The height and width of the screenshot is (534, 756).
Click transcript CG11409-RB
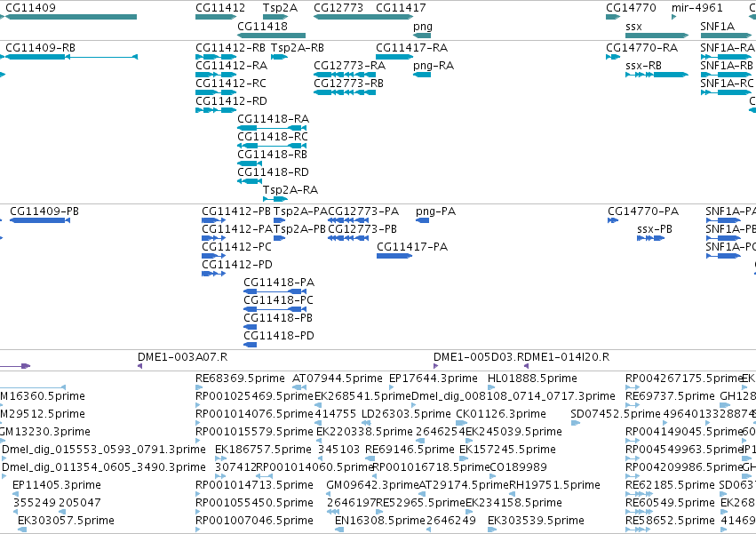[x=41, y=48]
